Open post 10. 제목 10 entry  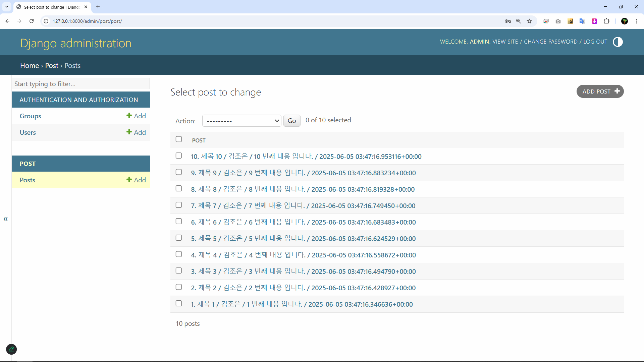click(306, 156)
